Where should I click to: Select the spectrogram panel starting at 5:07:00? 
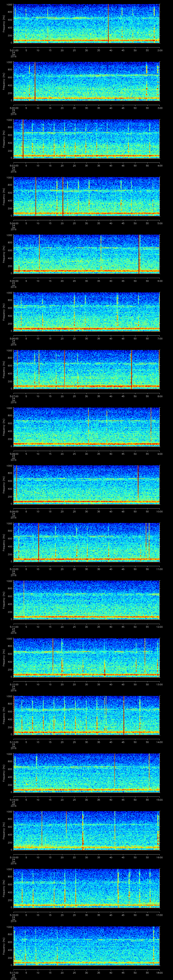click(87, 369)
